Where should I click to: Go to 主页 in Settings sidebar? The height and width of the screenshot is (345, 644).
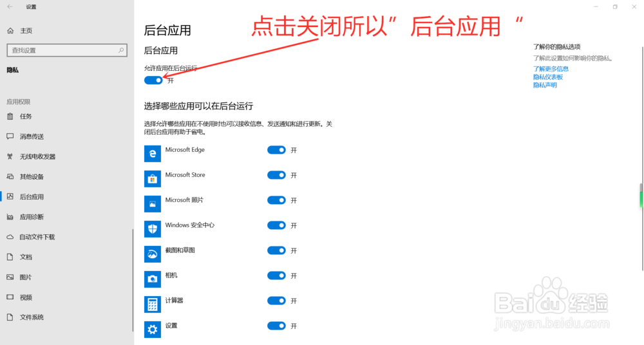pyautogui.click(x=26, y=30)
